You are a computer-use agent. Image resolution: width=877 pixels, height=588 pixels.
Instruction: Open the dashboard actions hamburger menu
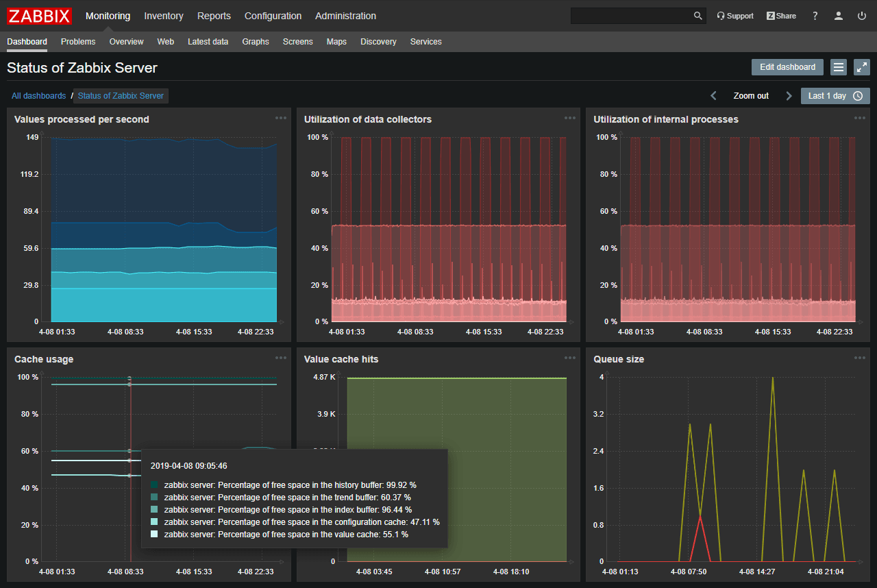838,67
